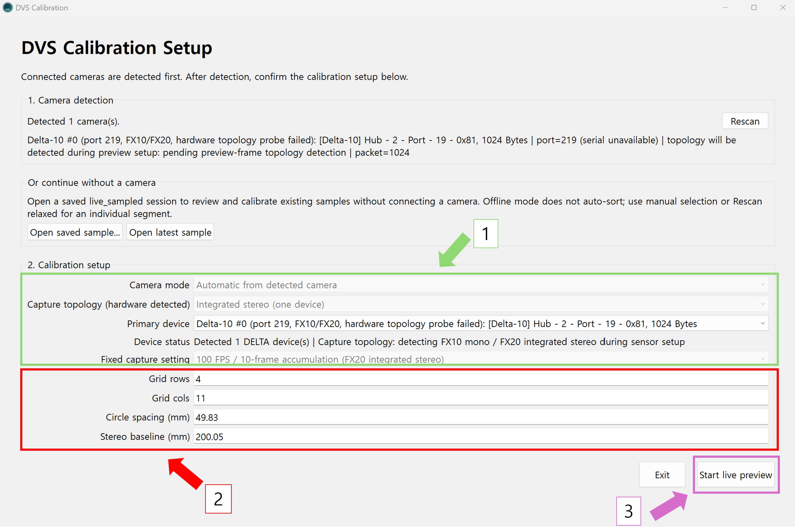
Task: Click the Delta-10 #0 camera description text
Action: point(382,146)
